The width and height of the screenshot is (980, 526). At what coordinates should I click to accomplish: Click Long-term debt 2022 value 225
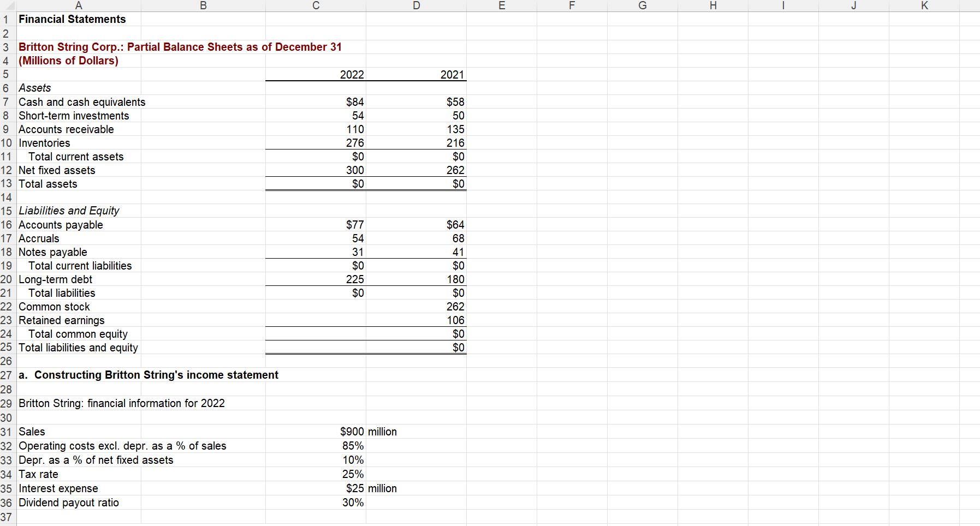coord(355,279)
